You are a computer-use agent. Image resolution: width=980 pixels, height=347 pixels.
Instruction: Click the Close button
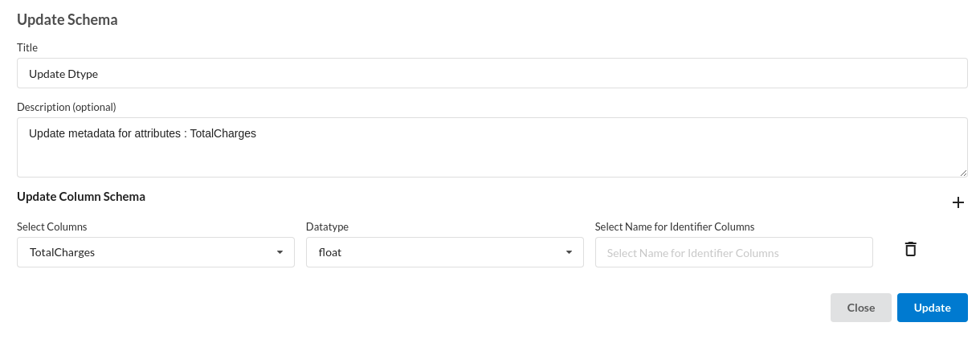point(861,308)
